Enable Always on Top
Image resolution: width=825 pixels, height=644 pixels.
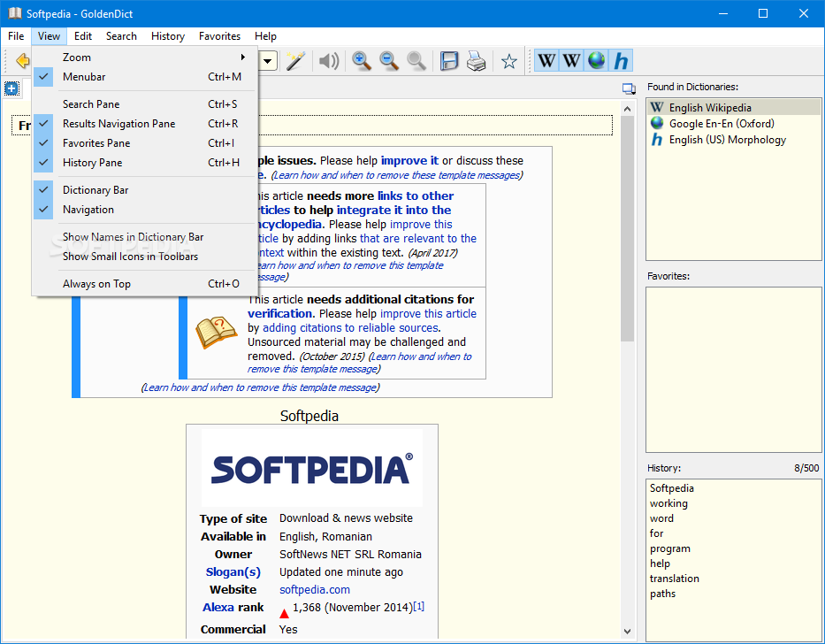click(x=145, y=284)
